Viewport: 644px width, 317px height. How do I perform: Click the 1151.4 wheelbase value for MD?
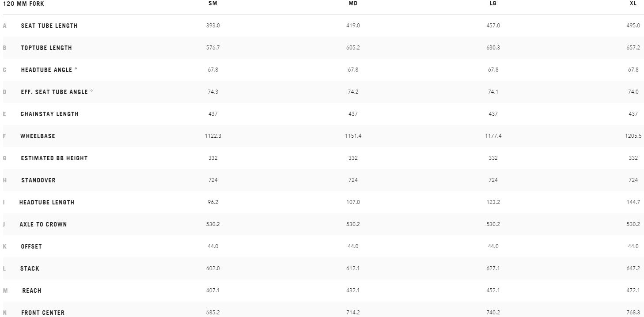pos(353,136)
